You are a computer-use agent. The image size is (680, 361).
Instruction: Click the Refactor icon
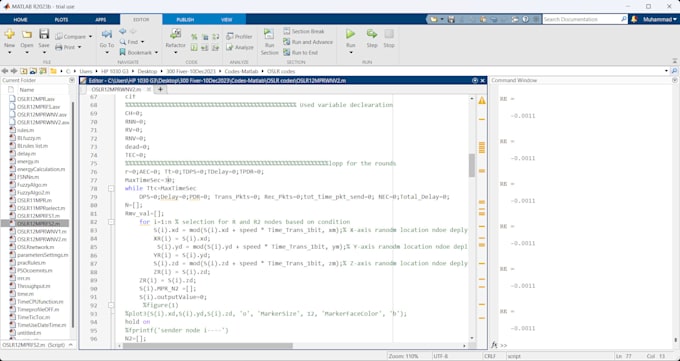(x=176, y=34)
